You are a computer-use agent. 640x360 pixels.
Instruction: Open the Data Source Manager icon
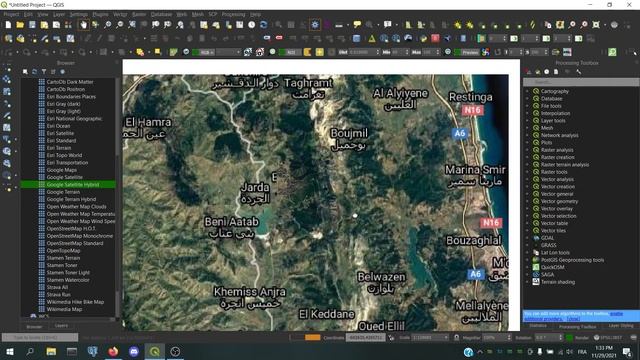8,39
